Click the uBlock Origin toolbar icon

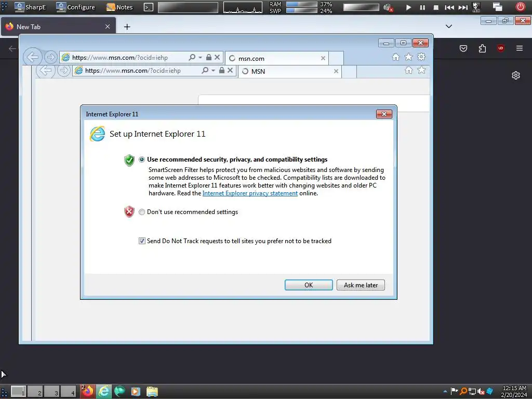click(501, 48)
